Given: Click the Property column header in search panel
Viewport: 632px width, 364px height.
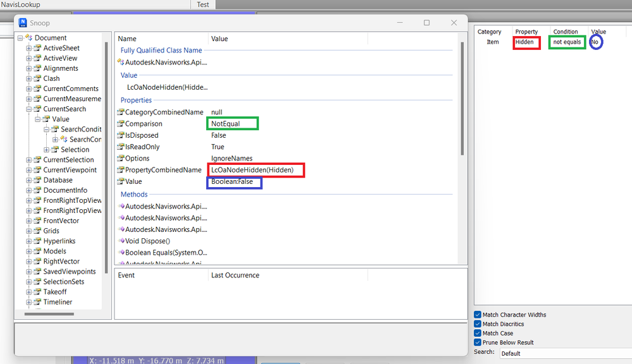Looking at the screenshot, I should click(x=526, y=32).
